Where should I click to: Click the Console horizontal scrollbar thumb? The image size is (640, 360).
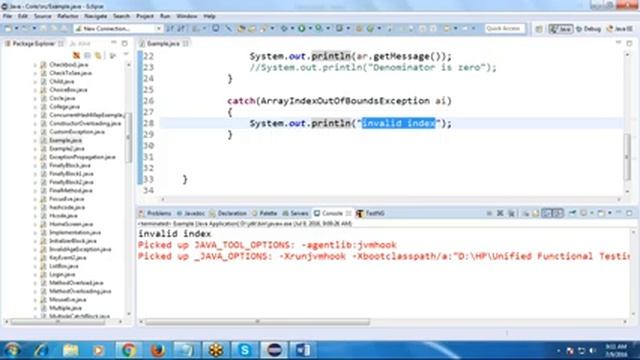(x=258, y=322)
